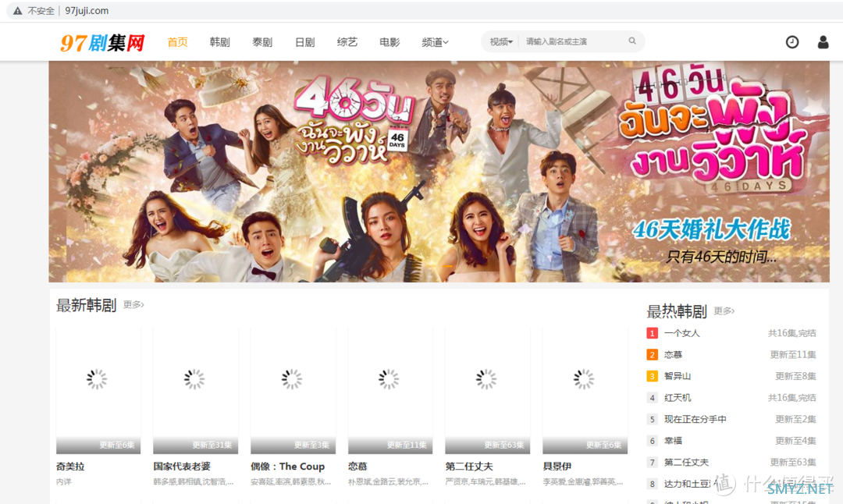The image size is (843, 504).
Task: Click the 97juji.com address bar URL
Action: click(87, 11)
